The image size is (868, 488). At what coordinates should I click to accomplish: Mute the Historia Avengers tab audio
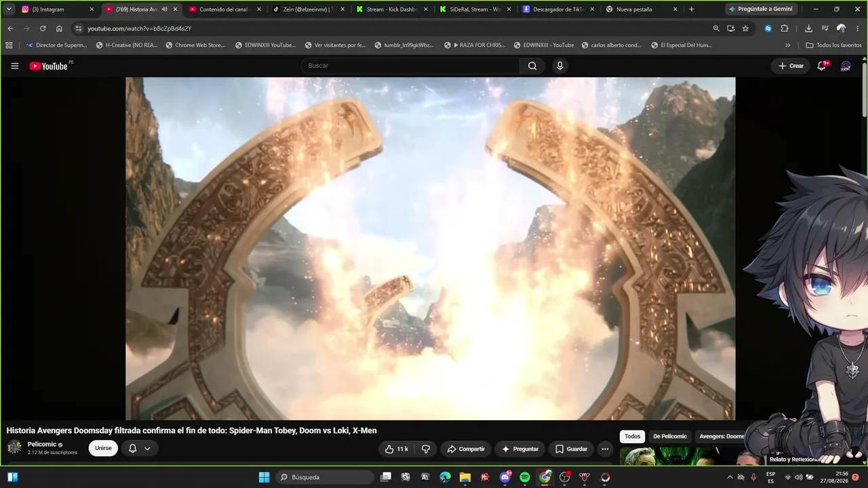164,9
